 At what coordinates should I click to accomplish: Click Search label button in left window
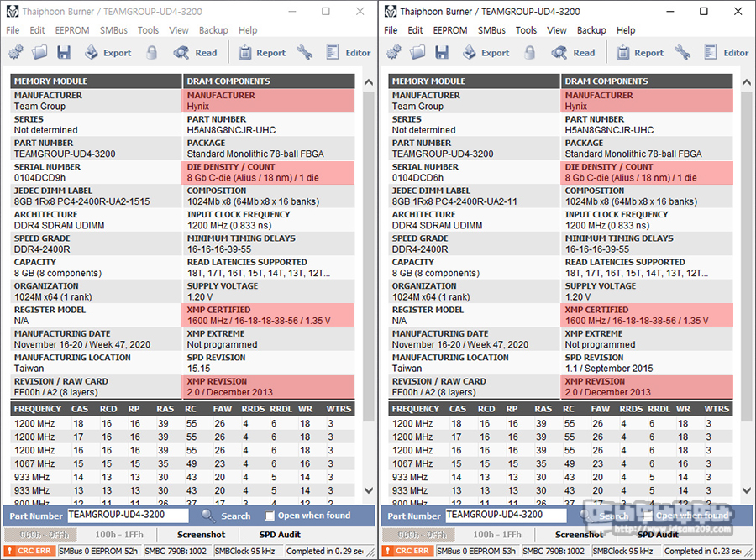236,516
